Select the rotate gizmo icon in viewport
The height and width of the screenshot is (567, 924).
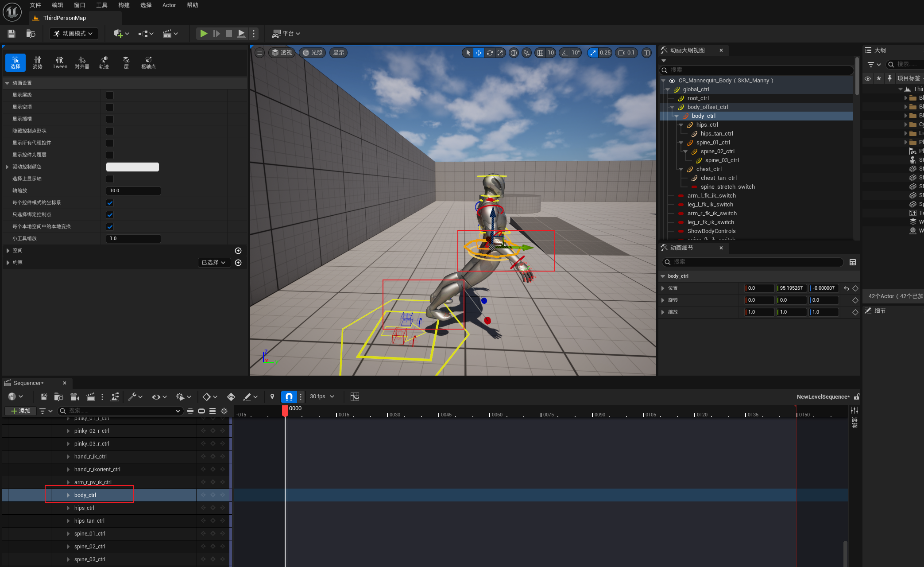490,53
